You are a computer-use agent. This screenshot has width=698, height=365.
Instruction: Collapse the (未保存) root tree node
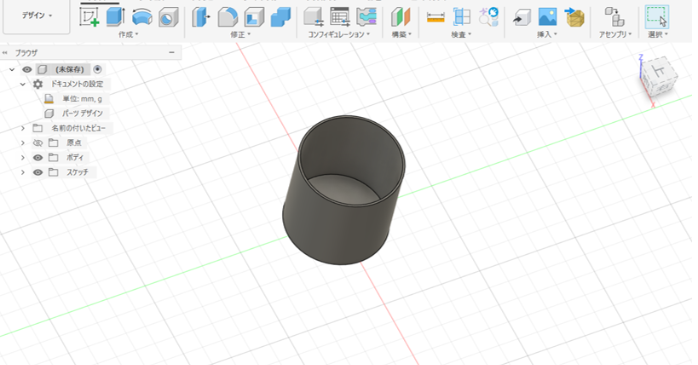(12, 69)
